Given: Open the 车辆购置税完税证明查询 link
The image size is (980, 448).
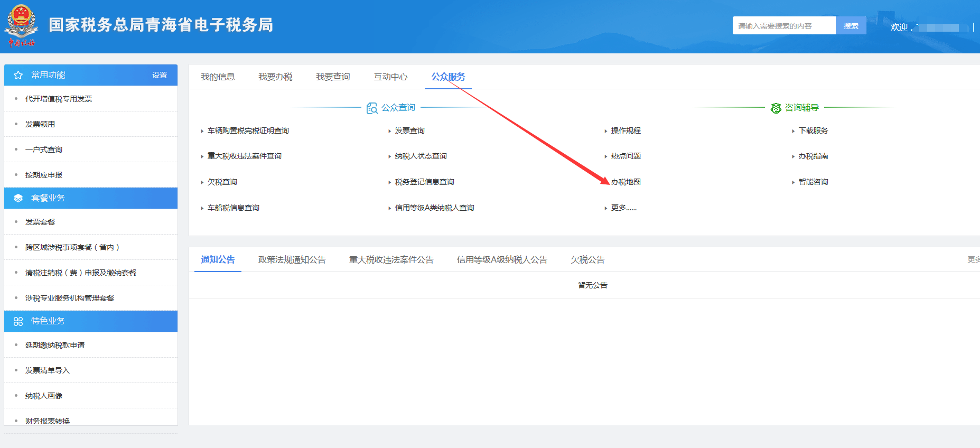Looking at the screenshot, I should 248,130.
